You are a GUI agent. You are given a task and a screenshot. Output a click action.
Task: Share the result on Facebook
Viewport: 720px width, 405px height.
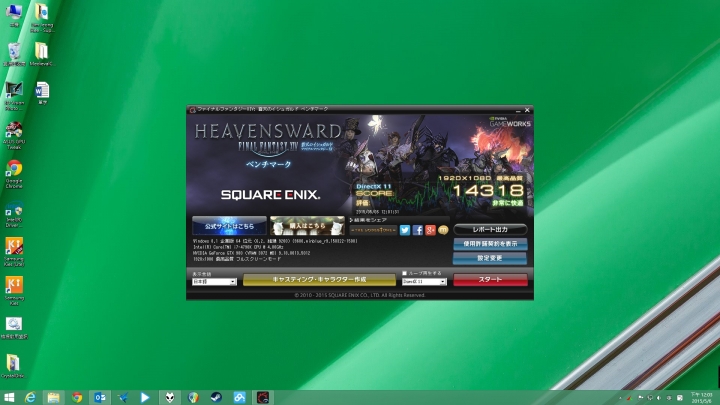point(417,230)
